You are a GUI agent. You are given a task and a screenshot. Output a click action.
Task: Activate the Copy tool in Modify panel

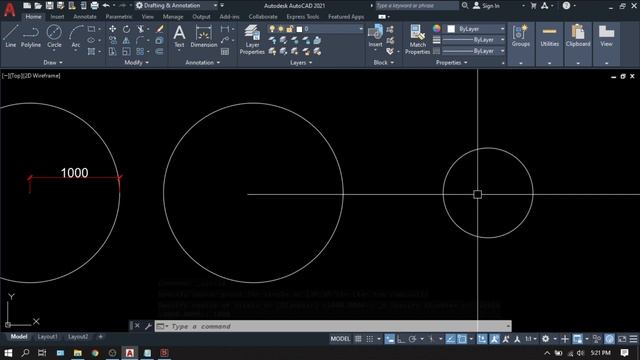click(x=112, y=40)
